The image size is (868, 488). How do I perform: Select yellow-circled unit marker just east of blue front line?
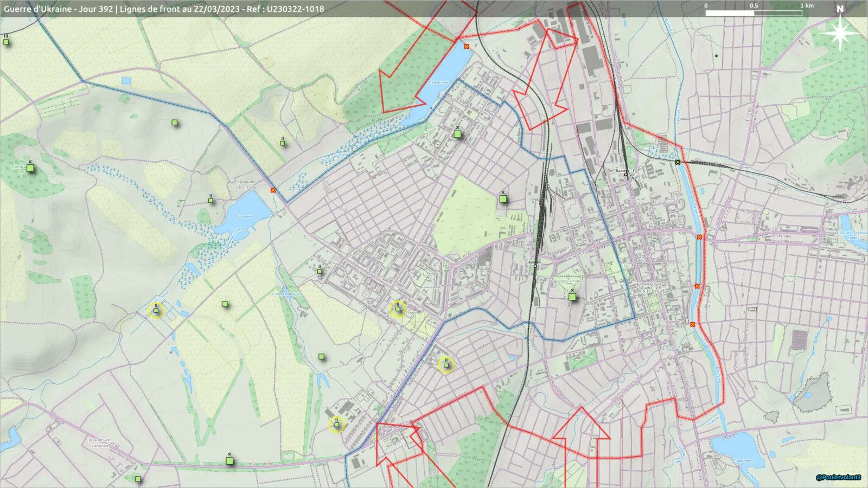(446, 364)
